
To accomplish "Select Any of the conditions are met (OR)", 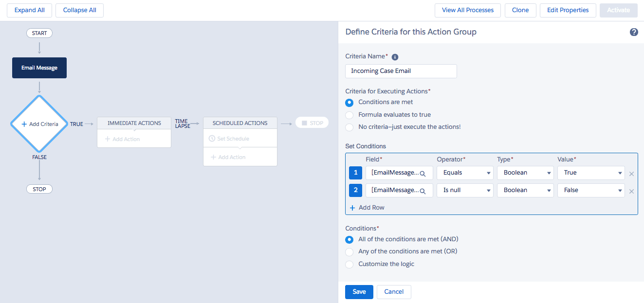I will [x=349, y=251].
